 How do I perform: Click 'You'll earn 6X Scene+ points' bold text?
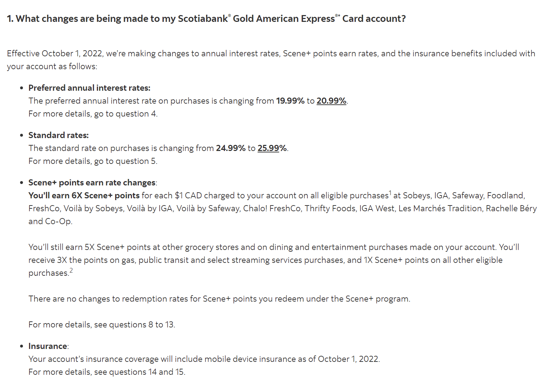84,195
